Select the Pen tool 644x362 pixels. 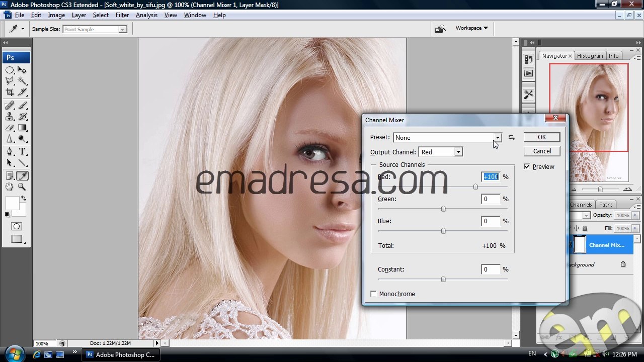point(10,152)
